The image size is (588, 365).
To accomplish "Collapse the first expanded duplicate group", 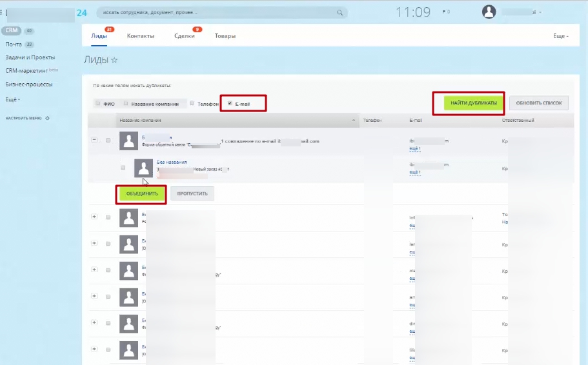I will click(94, 140).
